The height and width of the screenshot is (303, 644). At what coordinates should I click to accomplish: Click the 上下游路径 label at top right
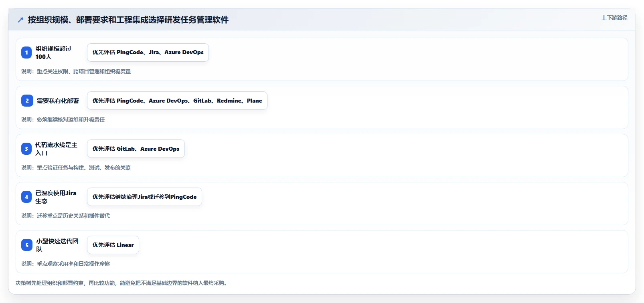[614, 18]
